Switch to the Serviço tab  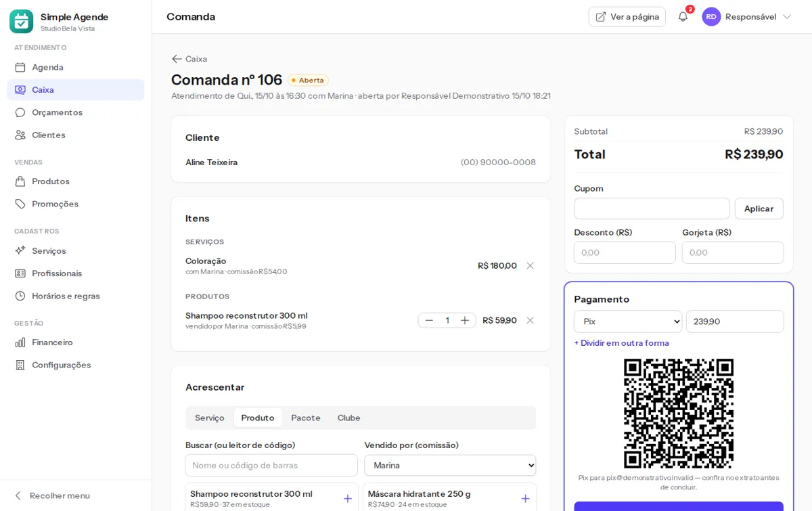pos(210,418)
